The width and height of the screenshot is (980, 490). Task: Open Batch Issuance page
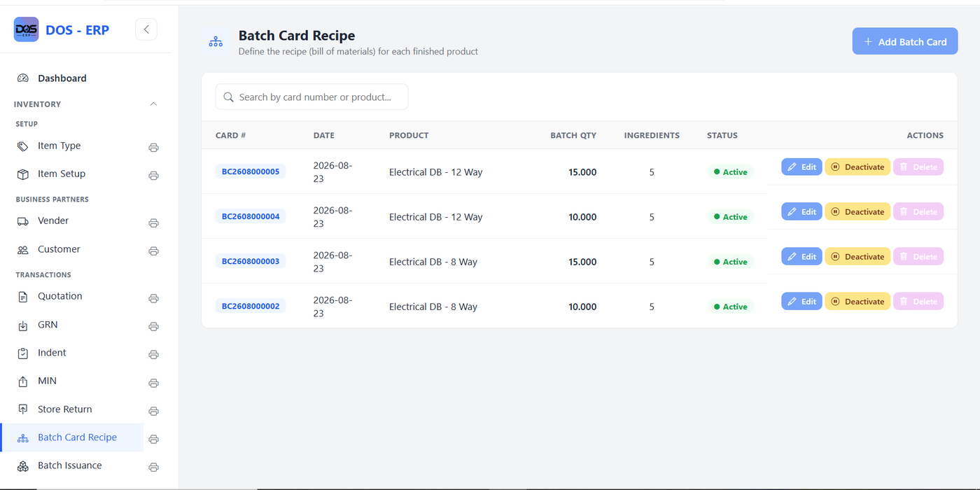[x=70, y=465]
